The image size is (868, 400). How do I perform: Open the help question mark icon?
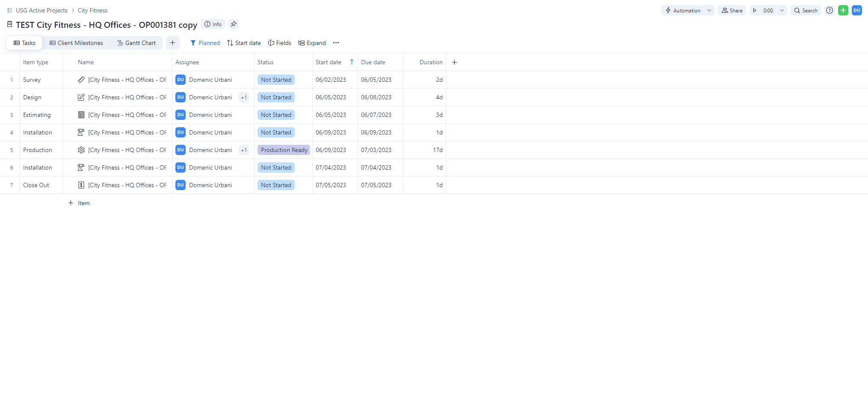pos(829,10)
